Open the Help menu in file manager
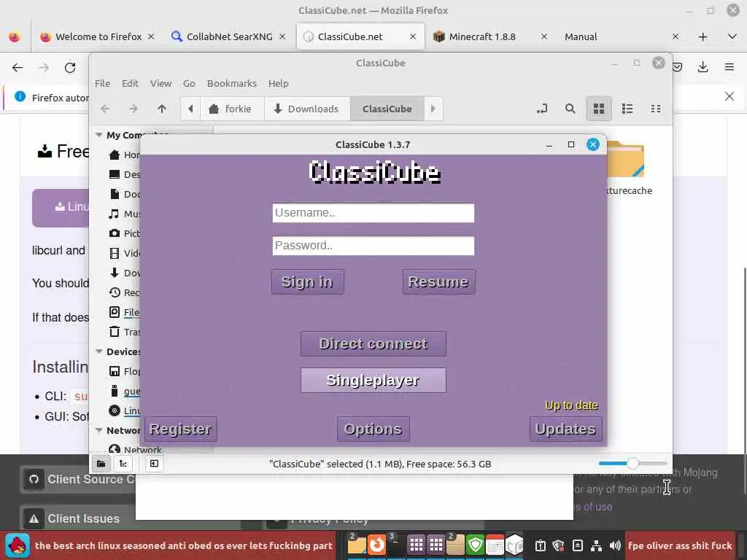Viewport: 747px width, 560px height. pos(278,83)
